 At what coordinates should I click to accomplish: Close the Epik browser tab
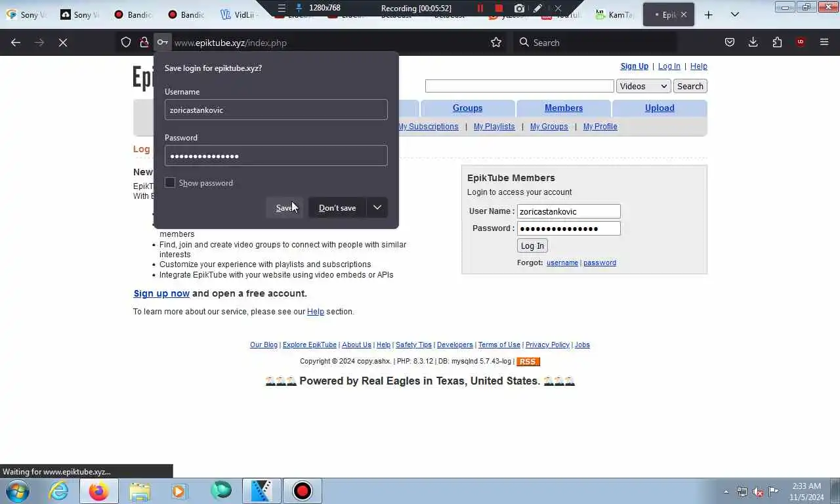[x=683, y=14]
